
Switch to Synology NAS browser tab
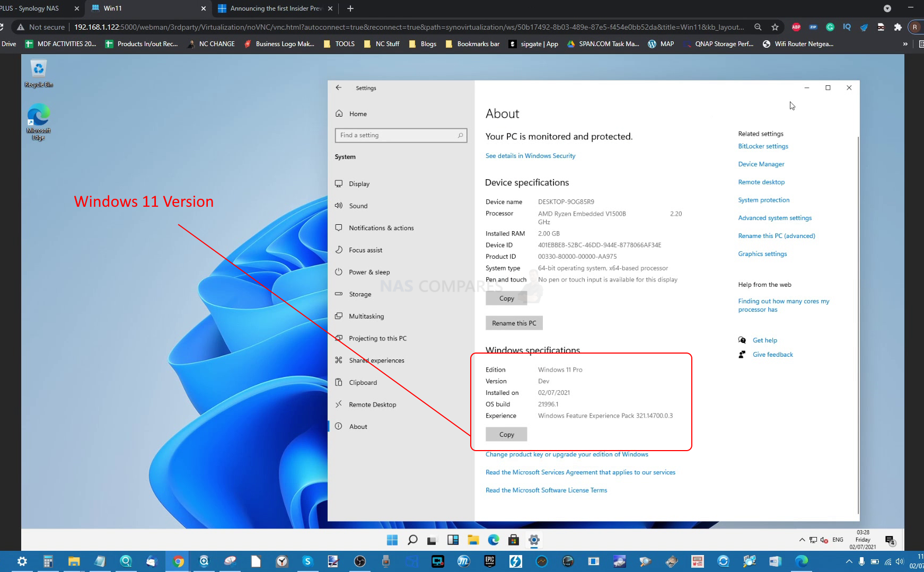click(40, 8)
